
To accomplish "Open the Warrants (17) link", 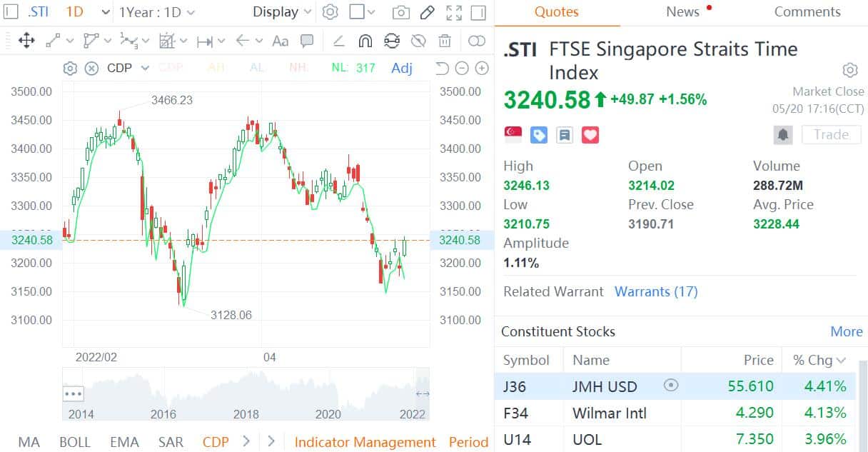I will click(x=656, y=291).
